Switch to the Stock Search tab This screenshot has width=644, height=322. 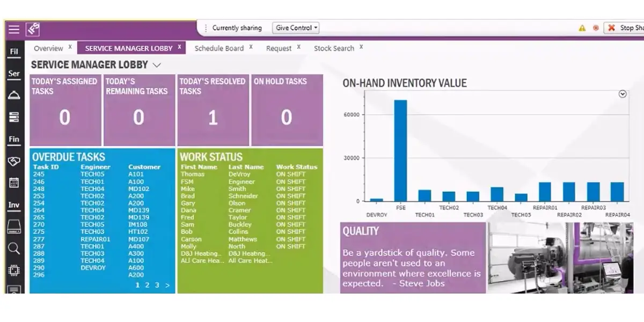334,48
